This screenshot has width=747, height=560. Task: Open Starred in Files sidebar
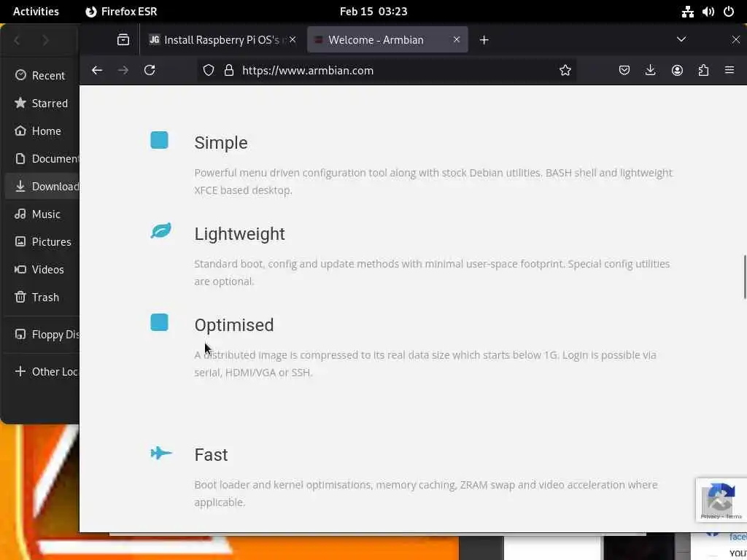[42, 104]
